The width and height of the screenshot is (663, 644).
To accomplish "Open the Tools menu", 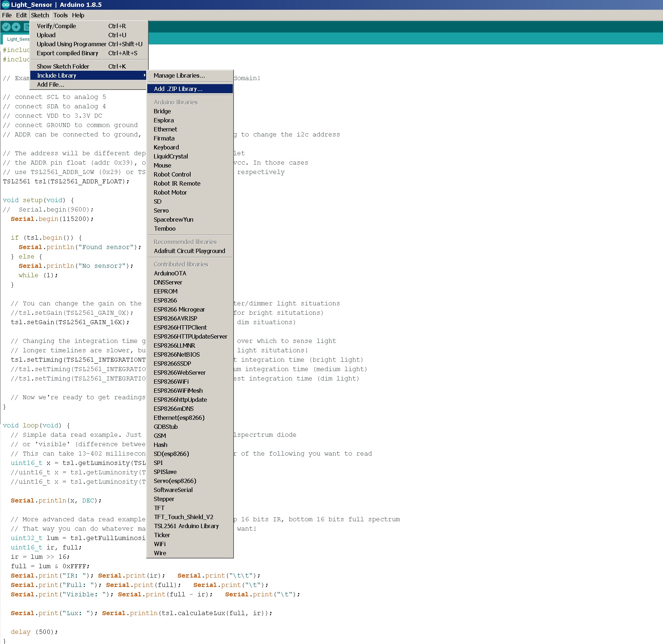I will tap(61, 15).
